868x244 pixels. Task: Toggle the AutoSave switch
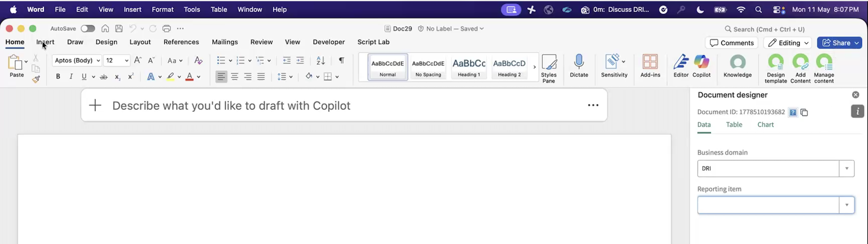click(x=88, y=29)
